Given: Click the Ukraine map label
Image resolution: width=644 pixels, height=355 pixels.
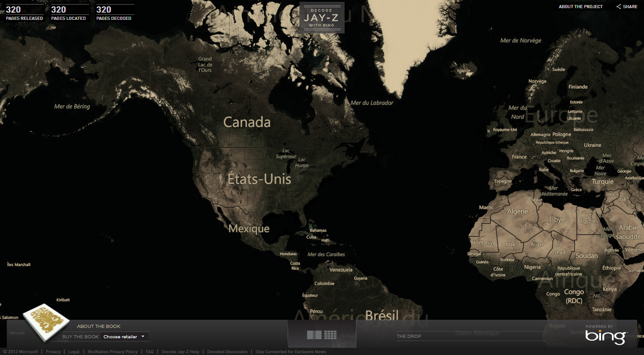Looking at the screenshot, I should (x=592, y=145).
